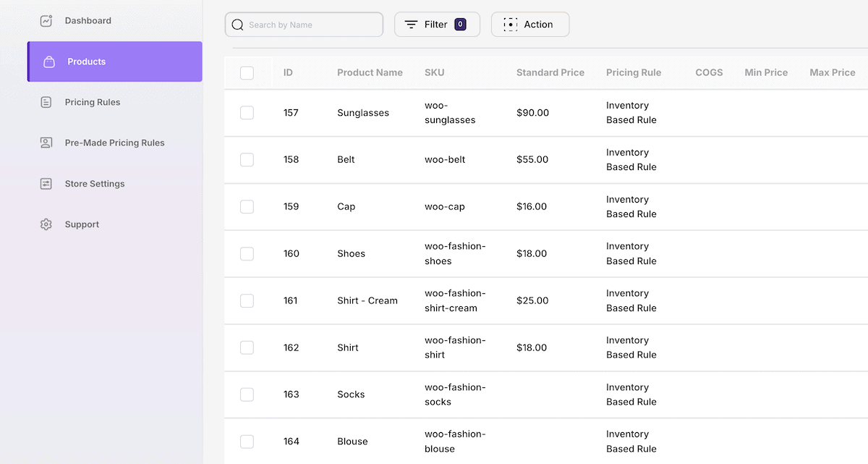The width and height of the screenshot is (868, 464).
Task: Check the Belt row checkbox
Action: pyautogui.click(x=247, y=160)
